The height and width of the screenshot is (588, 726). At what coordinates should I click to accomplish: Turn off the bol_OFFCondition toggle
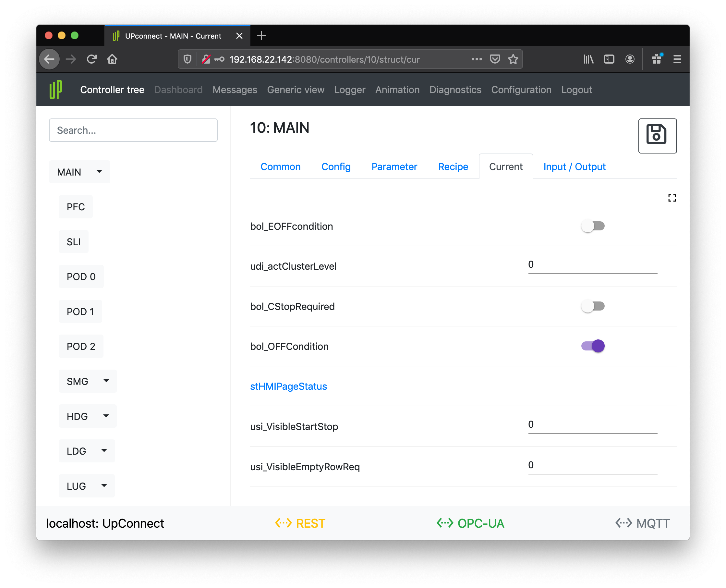(x=593, y=346)
